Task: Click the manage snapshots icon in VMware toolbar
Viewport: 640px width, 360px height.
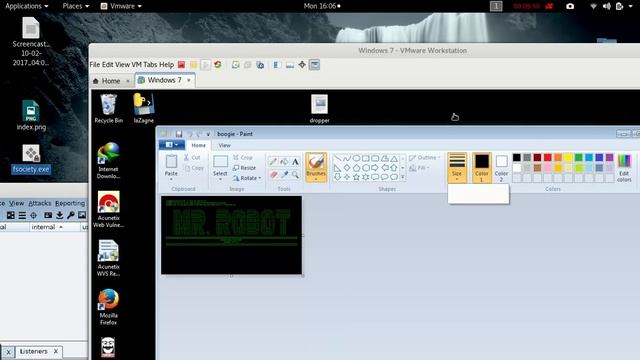Action: click(260, 65)
